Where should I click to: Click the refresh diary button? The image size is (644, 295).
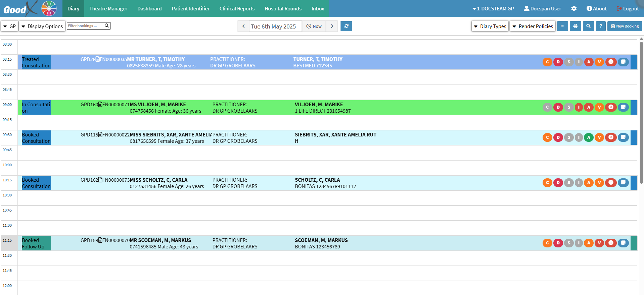[346, 26]
